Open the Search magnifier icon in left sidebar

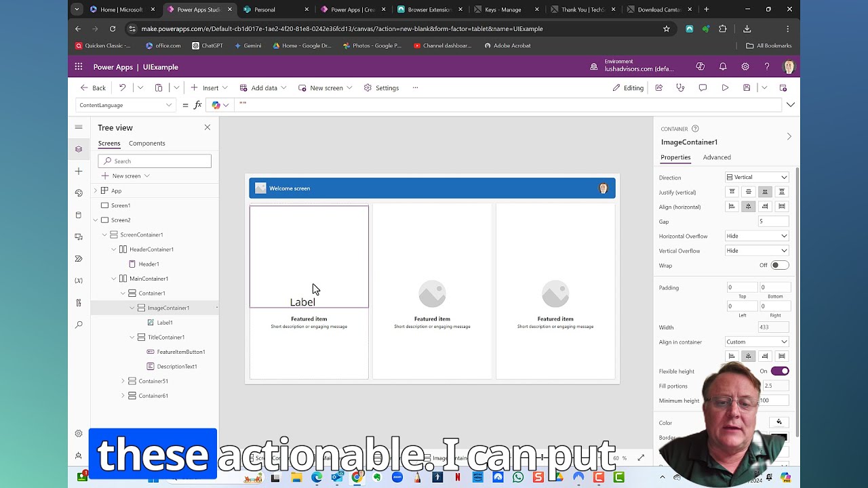click(x=79, y=325)
